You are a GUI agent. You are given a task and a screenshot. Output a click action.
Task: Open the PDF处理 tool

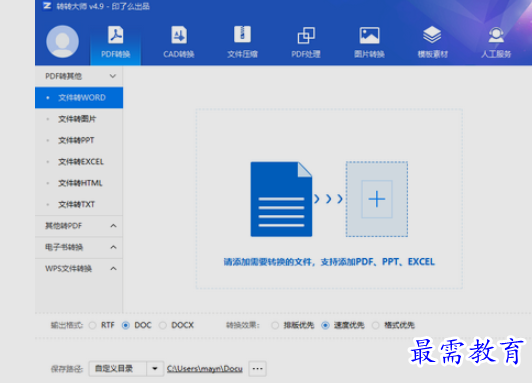tap(306, 42)
